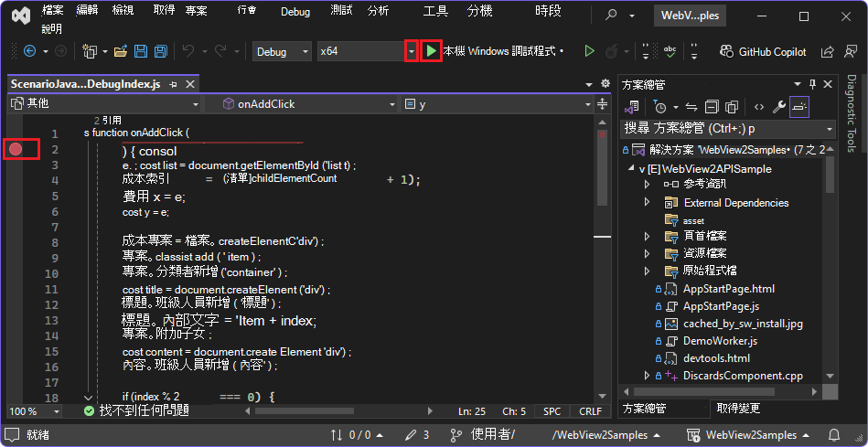The width and height of the screenshot is (868, 447).
Task: Start without debugging using the outlined play icon
Action: [590, 51]
